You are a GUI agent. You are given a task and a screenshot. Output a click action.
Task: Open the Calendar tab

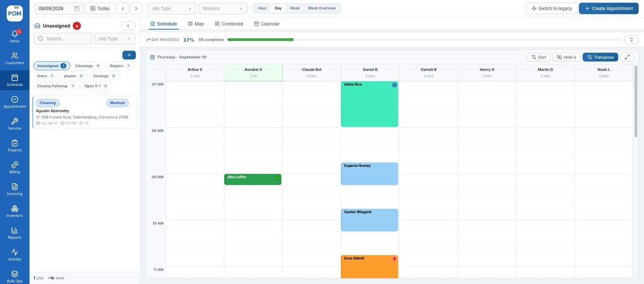click(267, 24)
